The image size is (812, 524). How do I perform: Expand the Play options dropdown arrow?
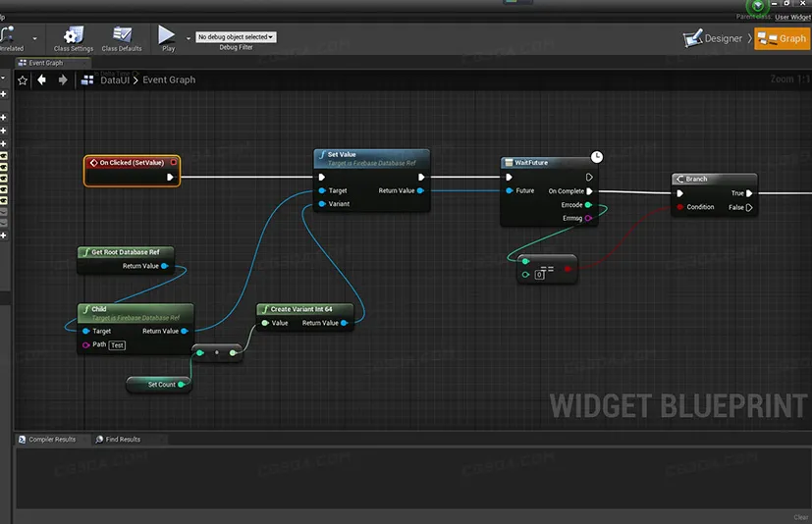point(188,38)
